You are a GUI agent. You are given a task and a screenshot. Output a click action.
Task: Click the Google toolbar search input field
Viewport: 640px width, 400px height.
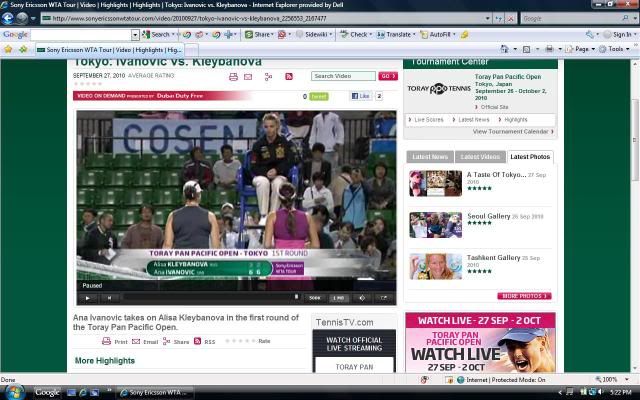[81, 35]
